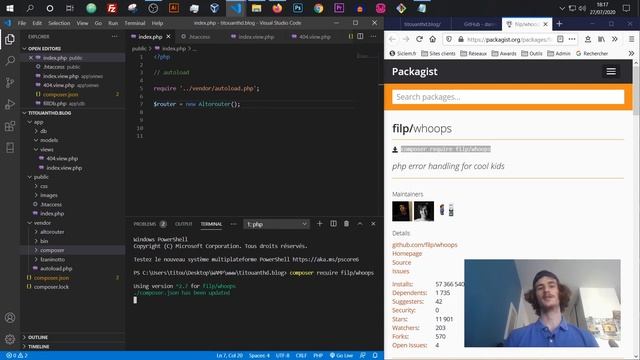640x360 pixels.
Task: Close the terminal panel
Action: [373, 224]
